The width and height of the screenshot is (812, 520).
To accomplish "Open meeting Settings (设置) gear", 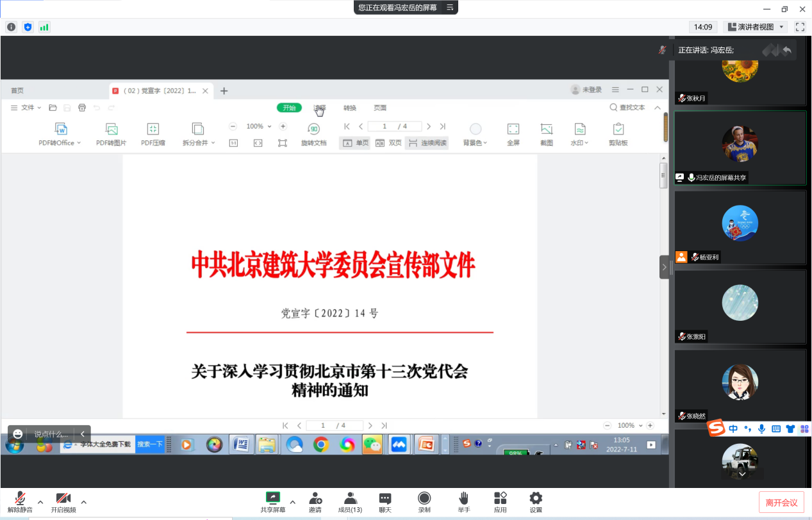I will [x=536, y=498].
